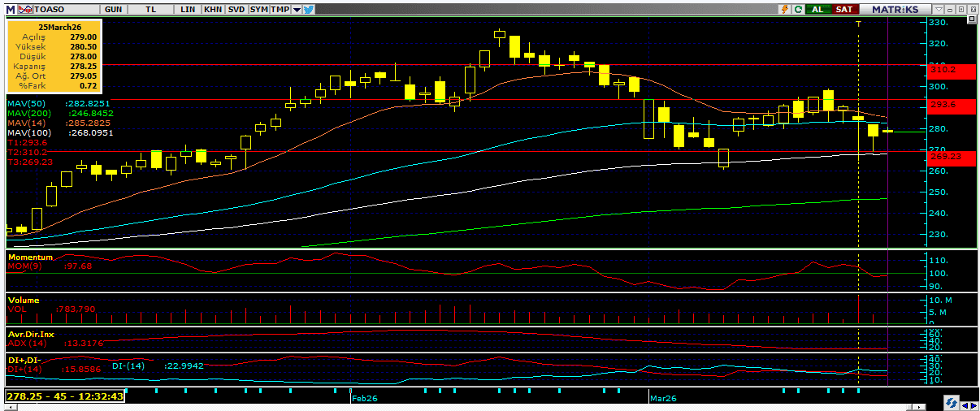Toggle the LIN linear scale option
The height and width of the screenshot is (411, 980).
pos(189,9)
